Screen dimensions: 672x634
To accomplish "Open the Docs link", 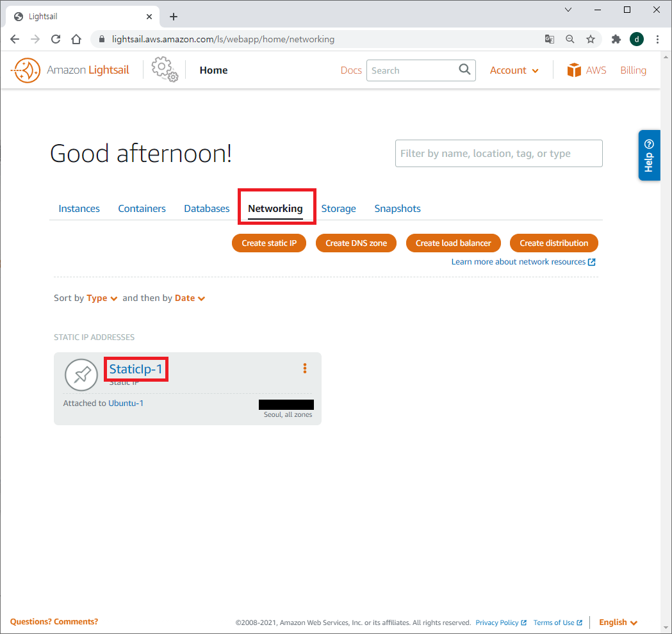I will click(x=351, y=70).
